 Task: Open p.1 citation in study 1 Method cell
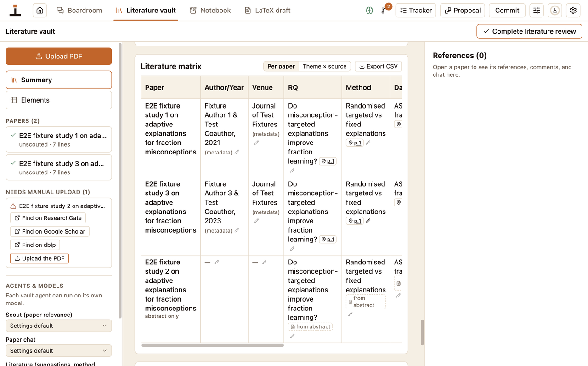(355, 143)
